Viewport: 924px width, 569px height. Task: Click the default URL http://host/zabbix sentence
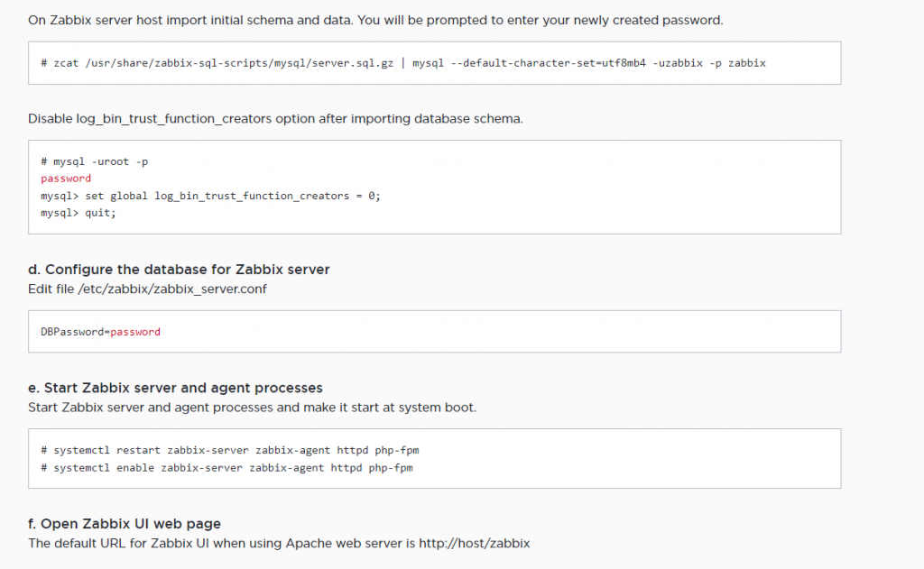[279, 543]
